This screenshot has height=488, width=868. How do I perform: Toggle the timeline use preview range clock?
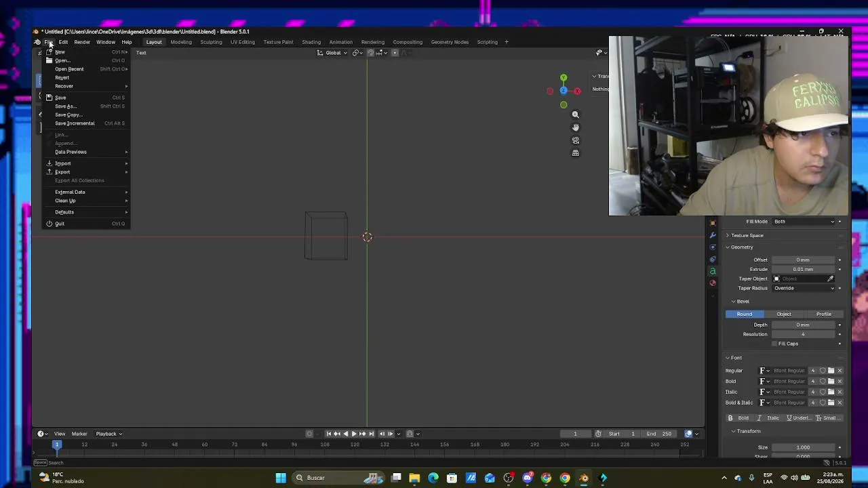[598, 434]
